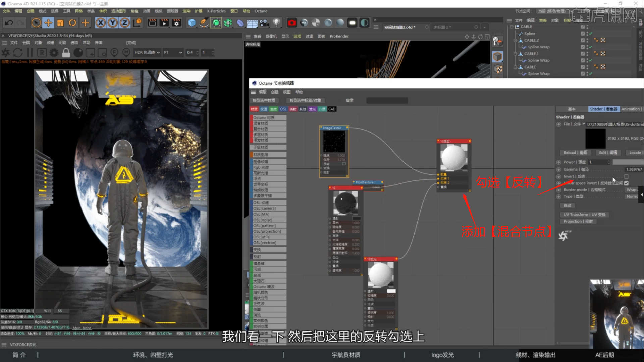Toggle the X axis lock icon
Image resolution: width=644 pixels, height=362 pixels.
pos(100,23)
